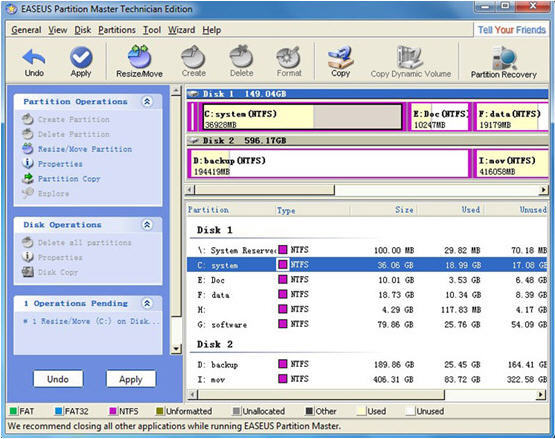Click the Partition column header

(x=230, y=210)
